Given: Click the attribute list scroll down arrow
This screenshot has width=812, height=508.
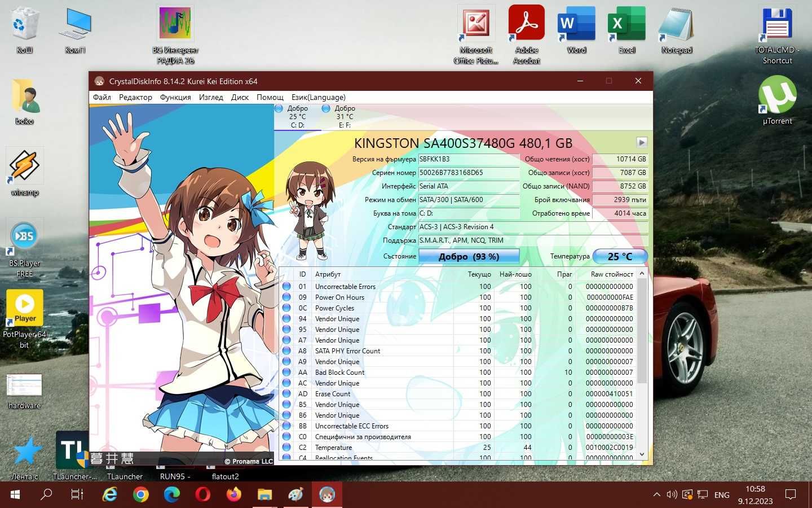Looking at the screenshot, I should click(x=642, y=454).
